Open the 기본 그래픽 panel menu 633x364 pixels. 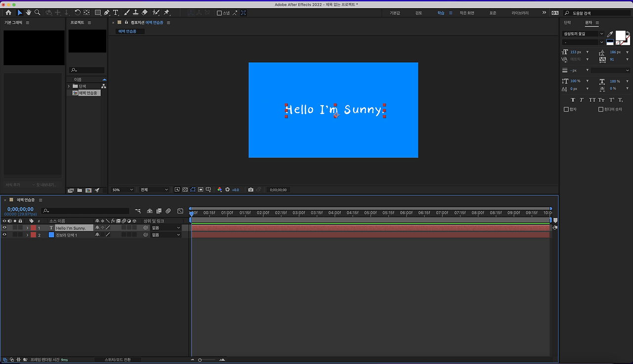[x=27, y=23]
